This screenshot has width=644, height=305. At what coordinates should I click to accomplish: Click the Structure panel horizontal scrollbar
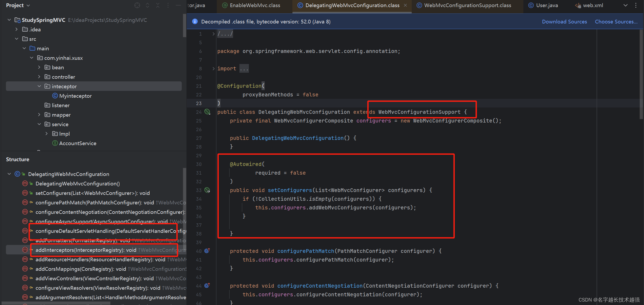click(56, 303)
